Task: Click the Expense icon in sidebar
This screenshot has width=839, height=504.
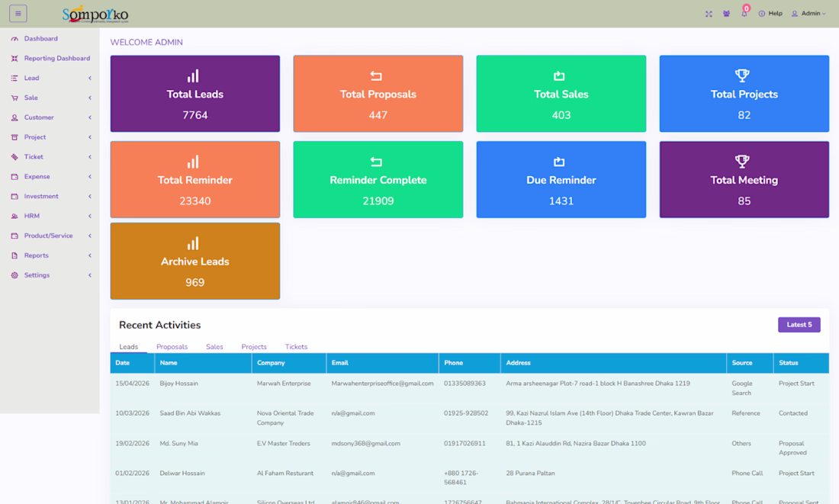Action: tap(14, 177)
